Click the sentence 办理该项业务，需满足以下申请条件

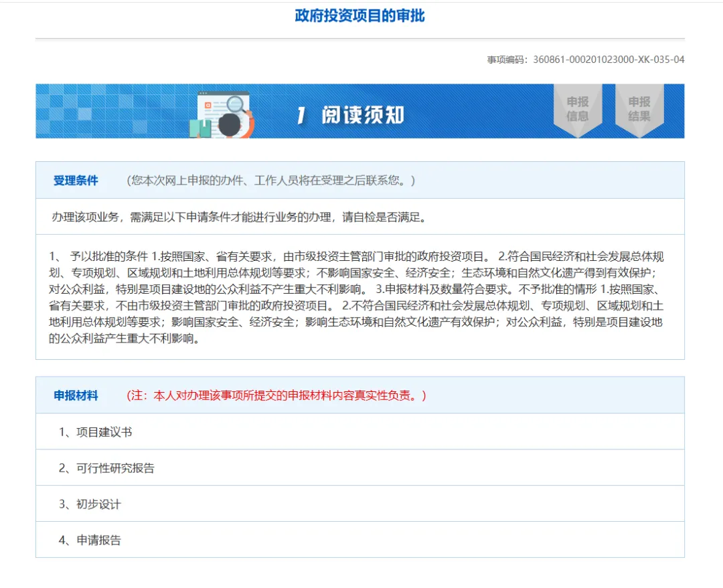click(x=239, y=217)
